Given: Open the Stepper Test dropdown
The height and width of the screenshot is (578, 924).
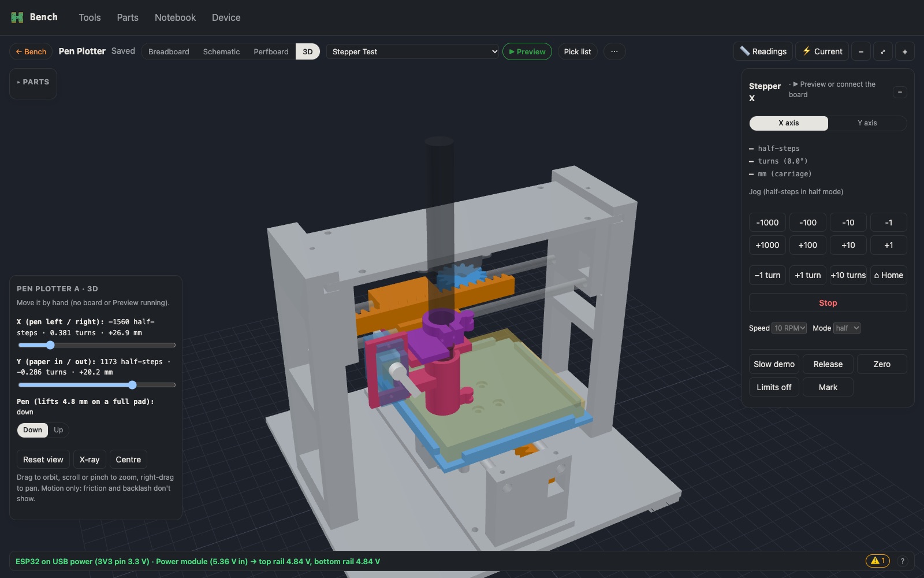Looking at the screenshot, I should [412, 51].
